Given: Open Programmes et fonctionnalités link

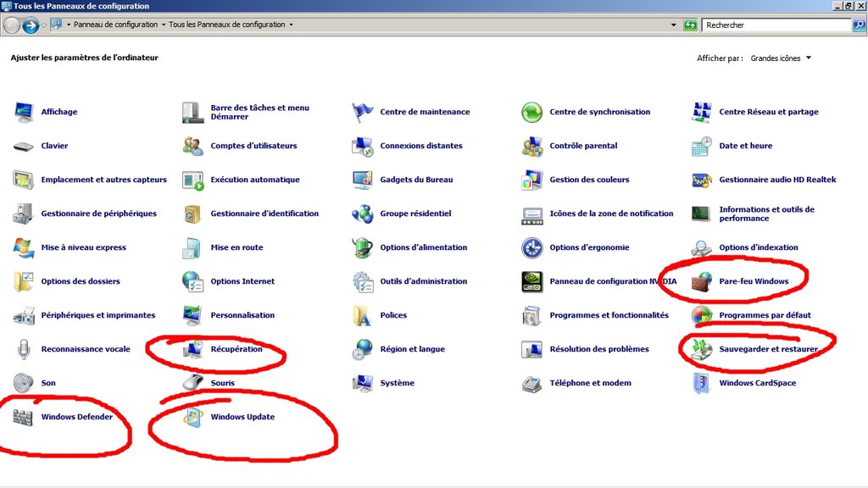Looking at the screenshot, I should point(609,315).
